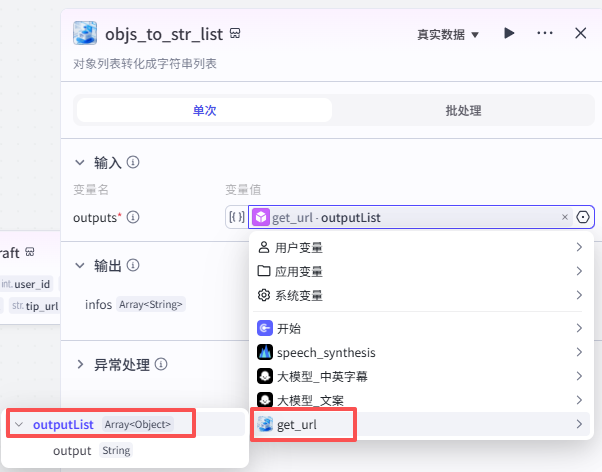Open the more options ellipsis menu
Screen dimensions: 602x472
pos(545,33)
